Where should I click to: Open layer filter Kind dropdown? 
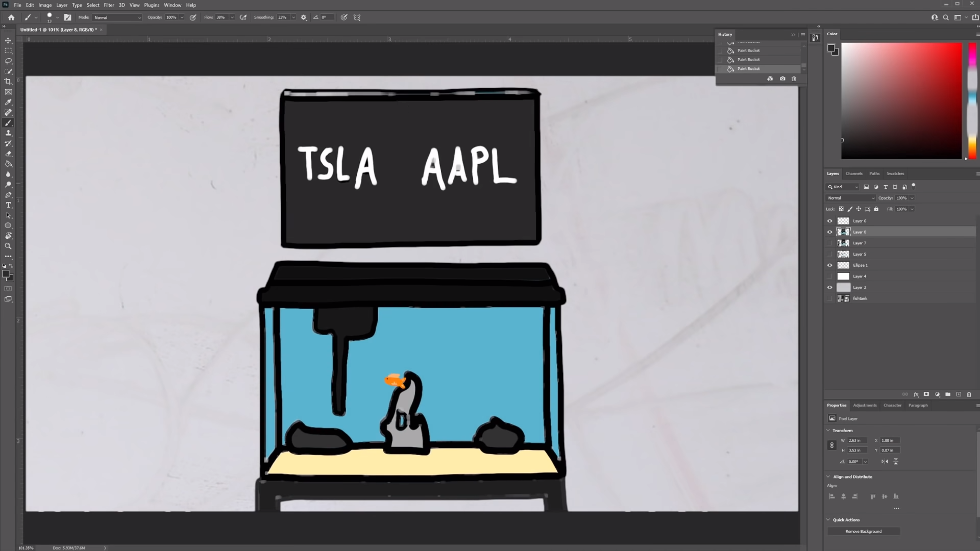[x=843, y=187]
